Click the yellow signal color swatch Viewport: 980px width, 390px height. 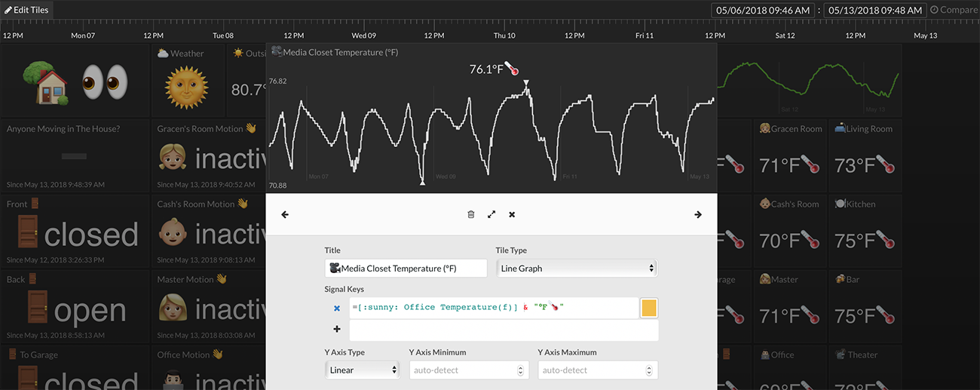click(x=648, y=308)
